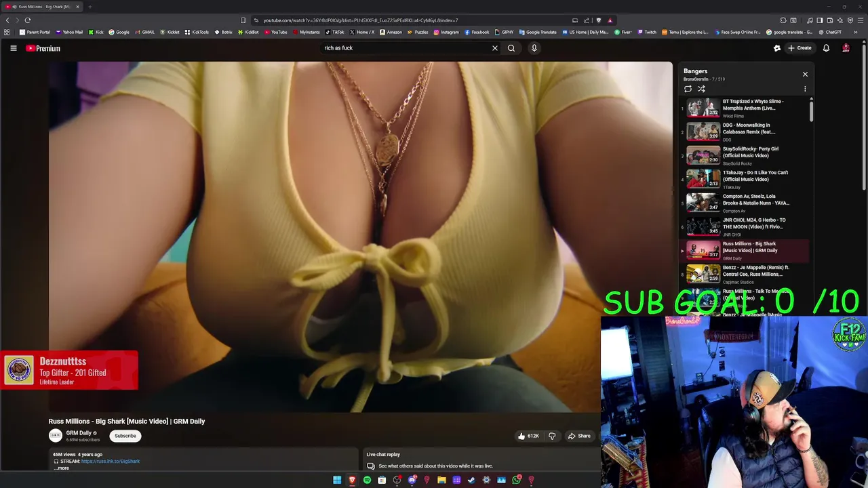868x488 pixels.
Task: Play Benzz Je Mappelle Remix video
Action: click(x=745, y=274)
